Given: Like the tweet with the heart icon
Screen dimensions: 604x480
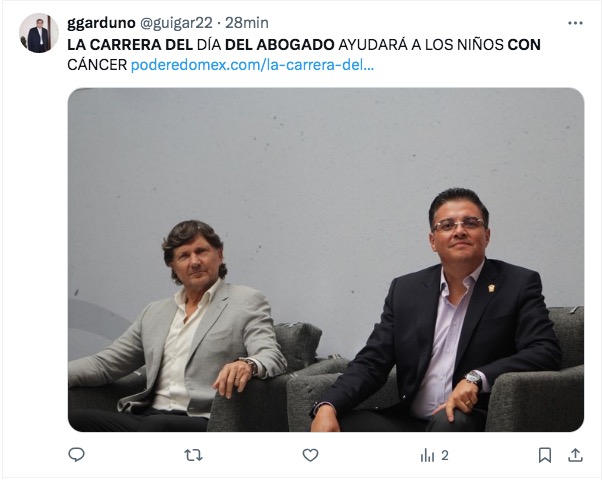Looking at the screenshot, I should tap(310, 455).
